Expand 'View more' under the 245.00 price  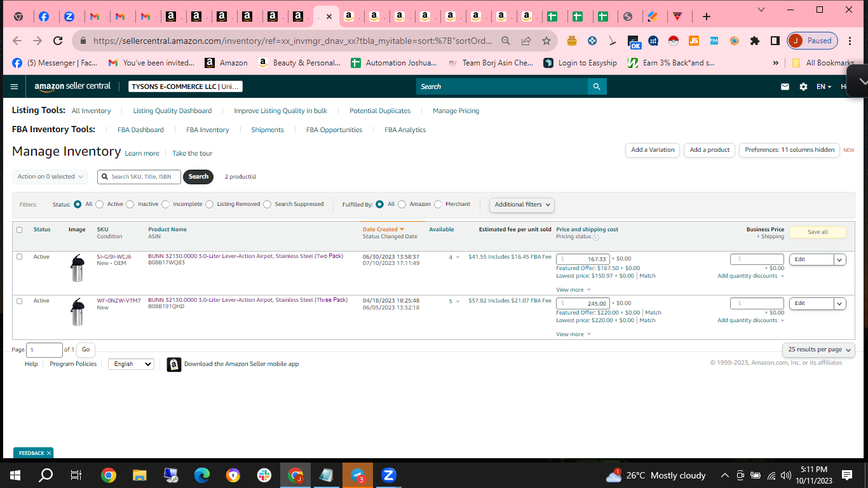click(573, 334)
